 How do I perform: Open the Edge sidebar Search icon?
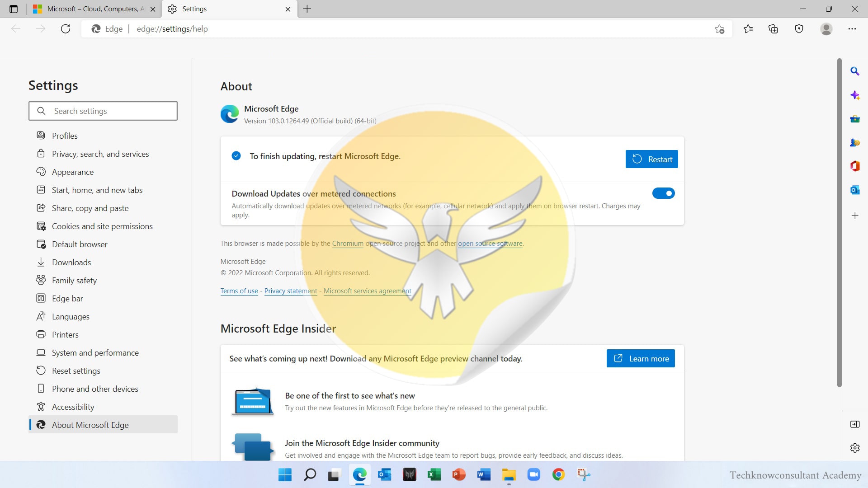(854, 71)
